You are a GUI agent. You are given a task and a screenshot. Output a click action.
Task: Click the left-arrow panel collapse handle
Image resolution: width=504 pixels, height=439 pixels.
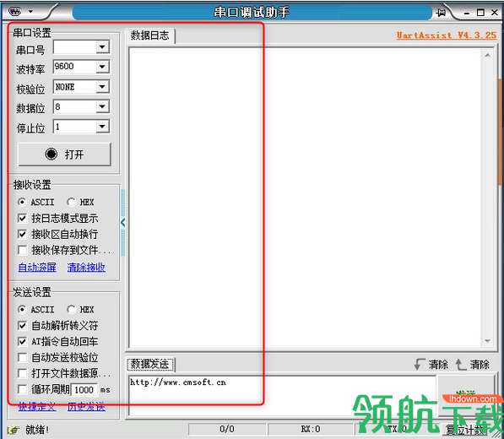pos(122,222)
